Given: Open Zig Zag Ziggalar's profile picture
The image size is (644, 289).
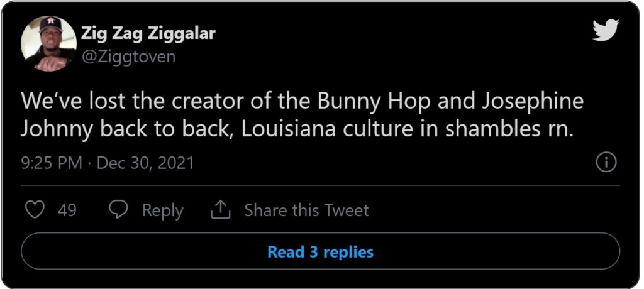Looking at the screenshot, I should click(48, 43).
